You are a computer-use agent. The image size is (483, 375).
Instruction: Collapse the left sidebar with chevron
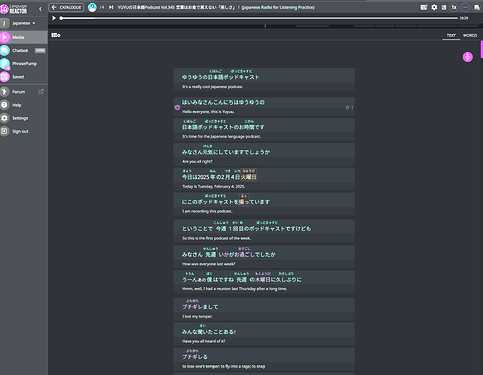[40, 9]
